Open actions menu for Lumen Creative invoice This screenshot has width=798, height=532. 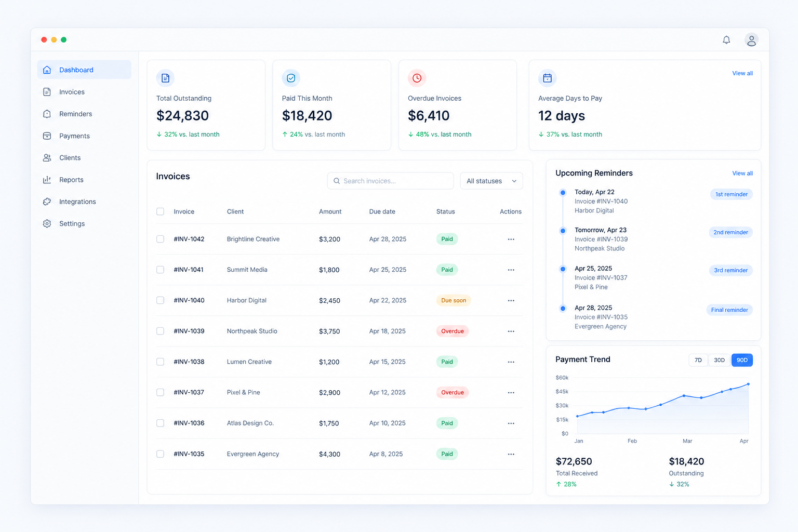(x=511, y=362)
